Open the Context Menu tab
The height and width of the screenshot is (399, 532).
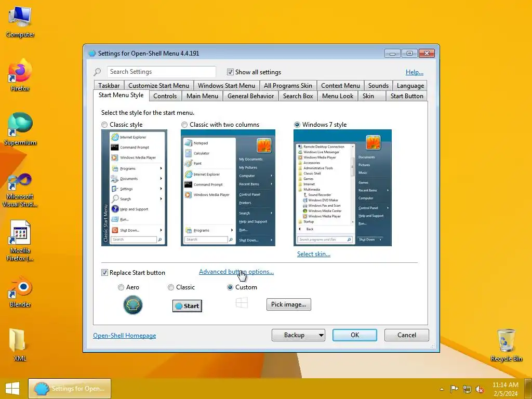340,86
